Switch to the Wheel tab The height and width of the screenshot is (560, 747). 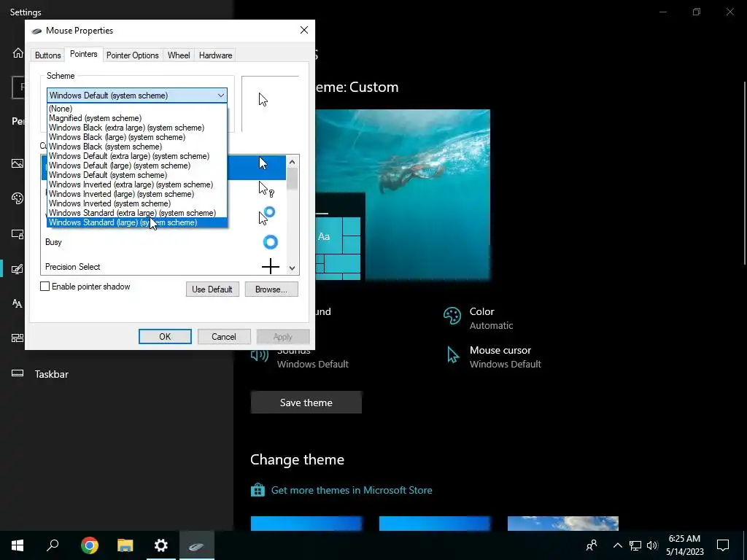[179, 55]
